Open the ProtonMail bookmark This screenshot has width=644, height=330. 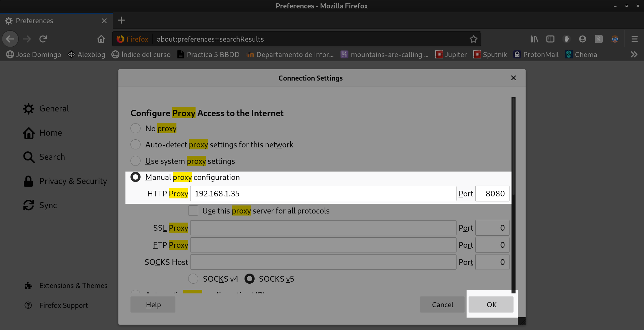[536, 54]
